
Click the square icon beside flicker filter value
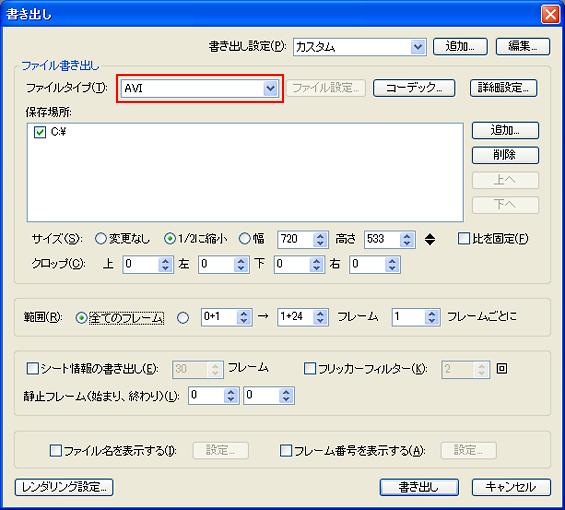[x=502, y=368]
